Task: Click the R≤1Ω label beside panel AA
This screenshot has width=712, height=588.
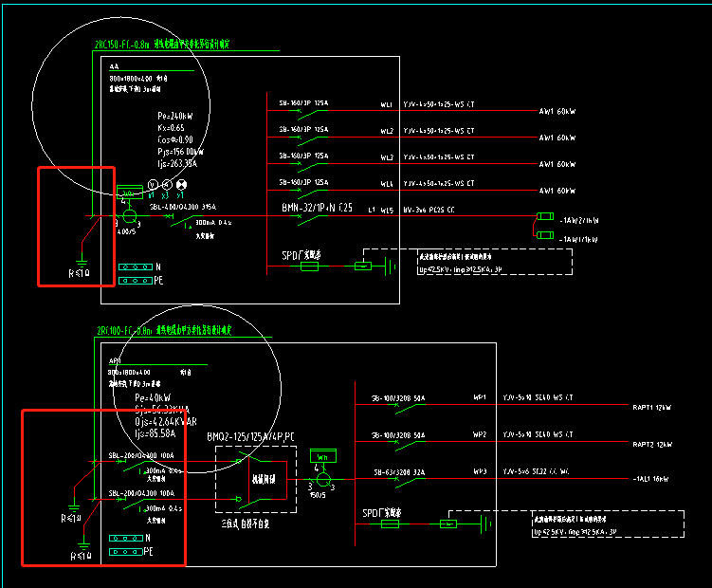Action: (x=80, y=273)
